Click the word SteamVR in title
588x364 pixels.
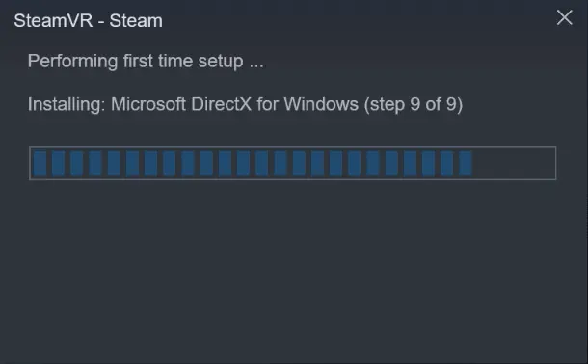click(53, 21)
